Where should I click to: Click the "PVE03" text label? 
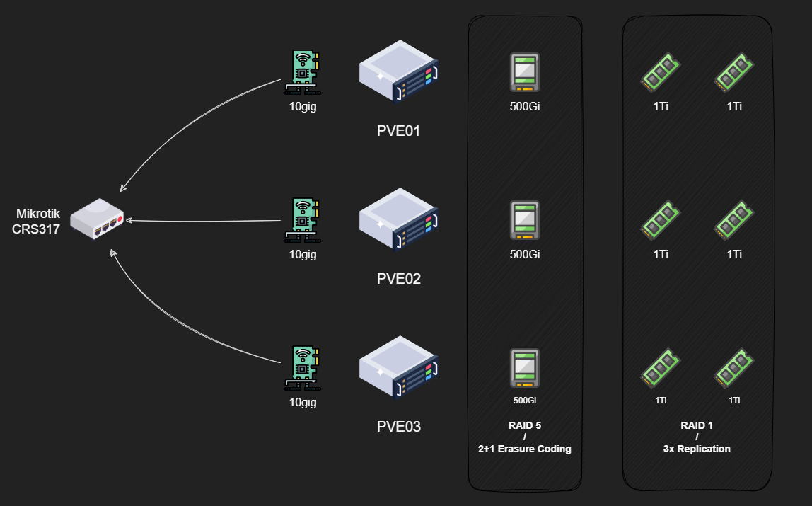(x=398, y=427)
